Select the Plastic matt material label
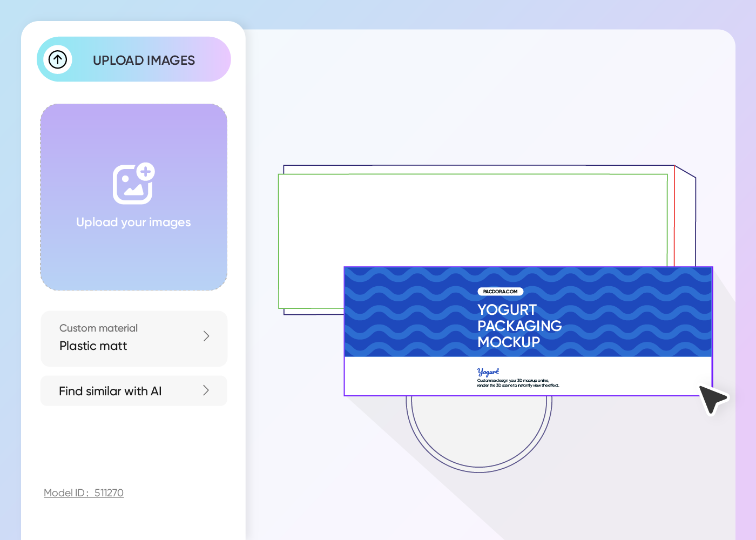The height and width of the screenshot is (540, 756). (93, 346)
